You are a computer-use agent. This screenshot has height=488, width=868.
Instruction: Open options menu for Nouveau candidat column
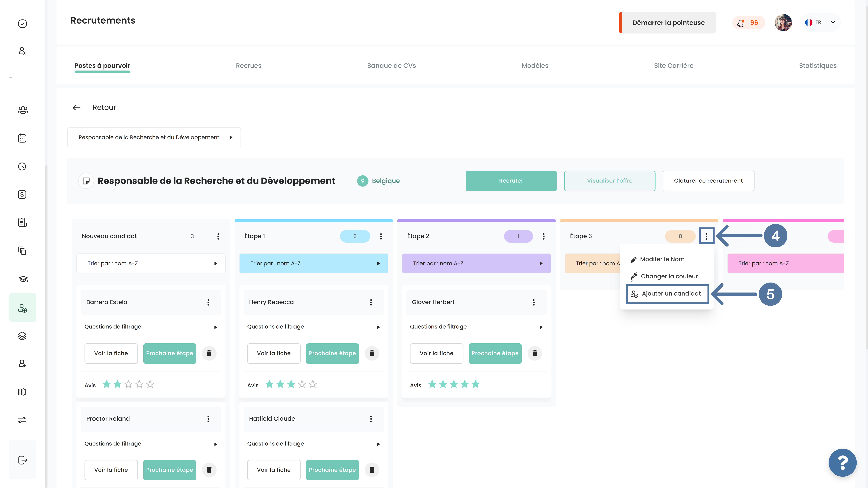click(218, 236)
